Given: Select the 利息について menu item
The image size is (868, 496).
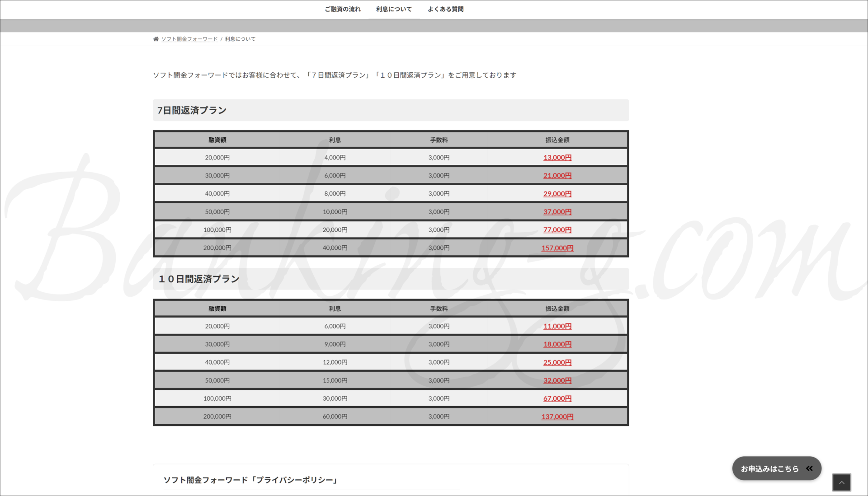Looking at the screenshot, I should coord(394,9).
